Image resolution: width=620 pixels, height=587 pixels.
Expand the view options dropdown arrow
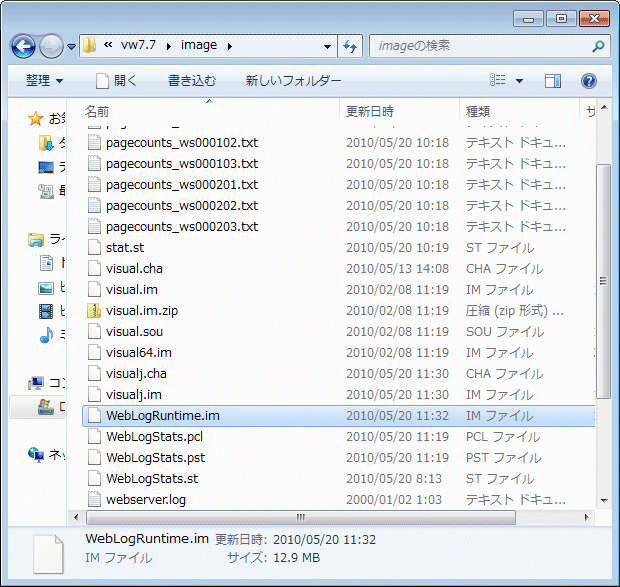[520, 80]
